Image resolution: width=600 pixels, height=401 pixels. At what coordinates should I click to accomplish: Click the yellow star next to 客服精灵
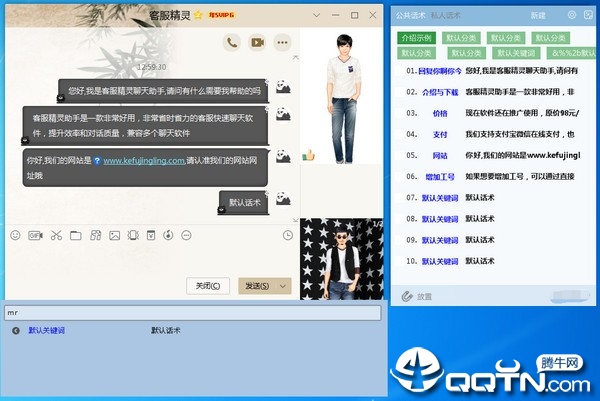198,15
